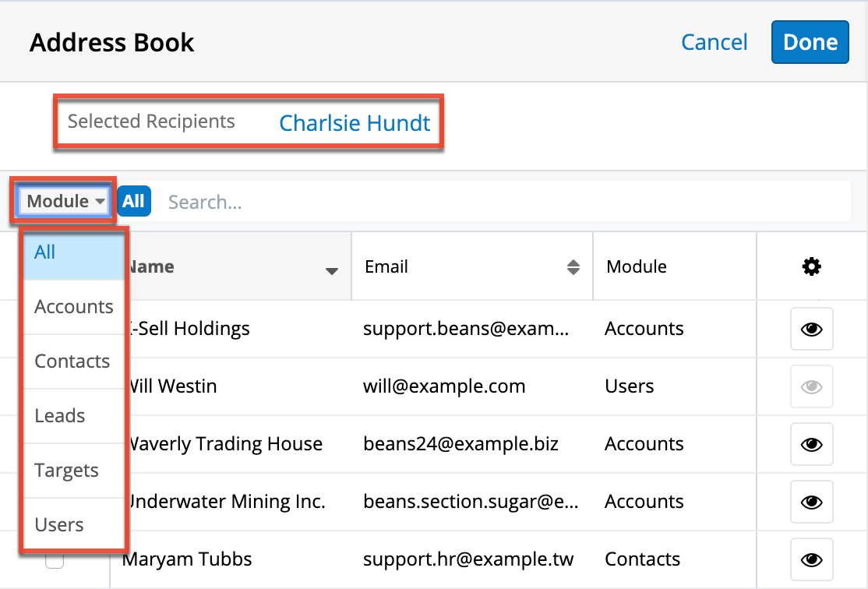The width and height of the screenshot is (868, 589).
Task: Open the Charlsie Hundt recipient link
Action: (x=355, y=123)
